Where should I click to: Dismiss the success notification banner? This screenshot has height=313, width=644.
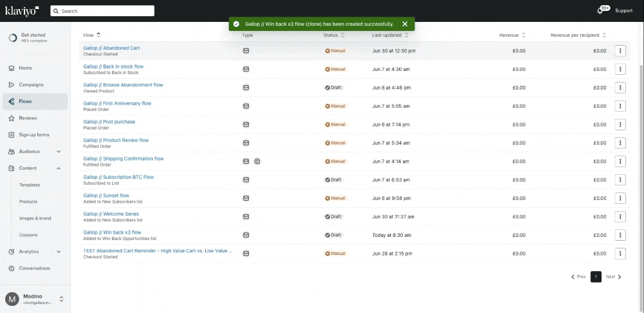(405, 24)
